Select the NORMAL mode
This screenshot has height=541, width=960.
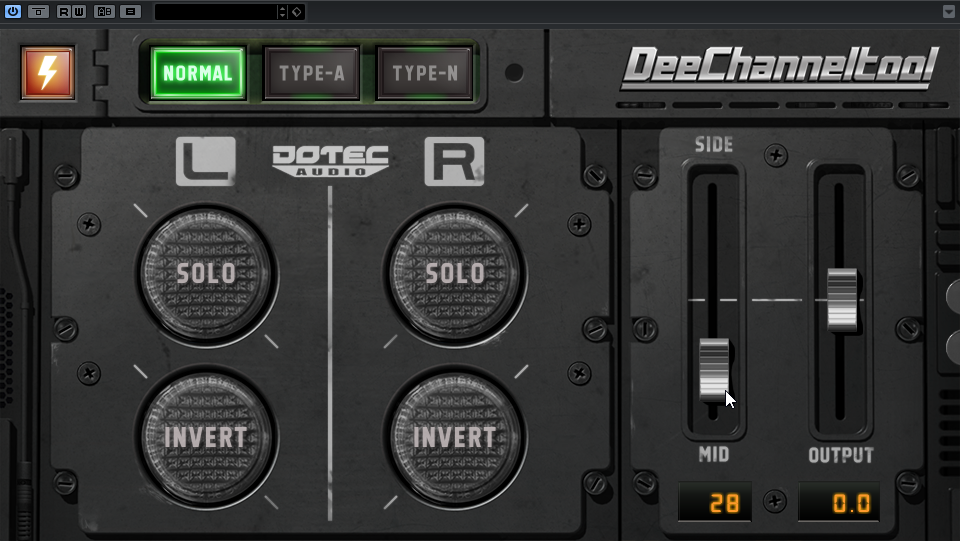pos(198,73)
